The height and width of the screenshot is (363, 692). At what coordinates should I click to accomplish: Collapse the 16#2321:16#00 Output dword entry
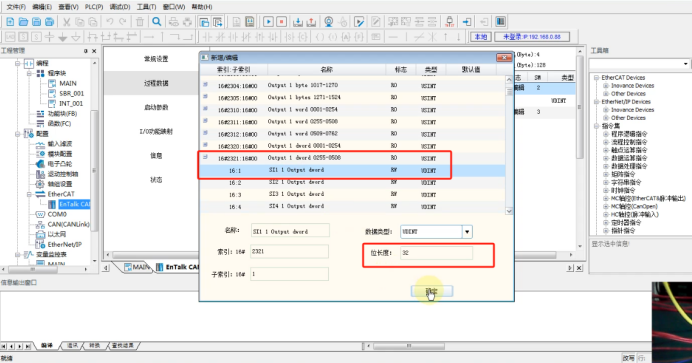pos(205,157)
